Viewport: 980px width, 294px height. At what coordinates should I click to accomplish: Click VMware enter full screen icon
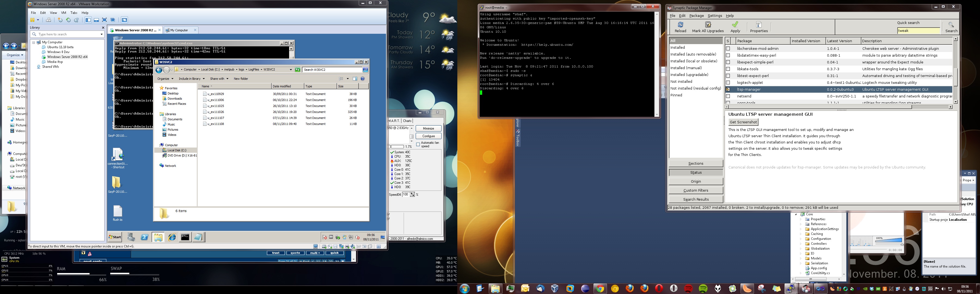[x=104, y=20]
